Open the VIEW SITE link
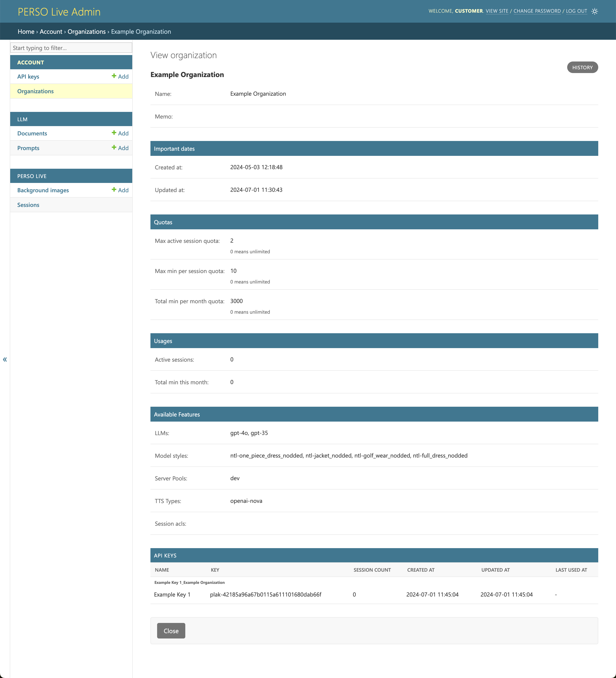This screenshot has width=616, height=678. (x=497, y=11)
